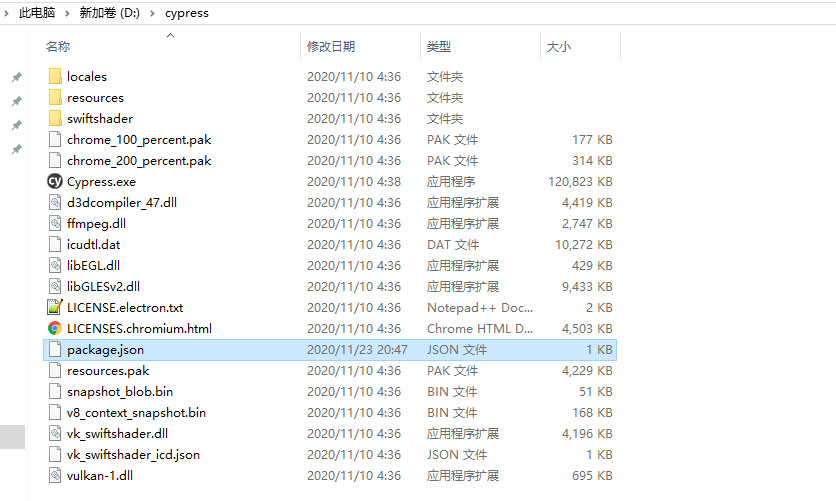Sort files by the 修改日期 column header
This screenshot has width=836, height=501.
pyautogui.click(x=331, y=46)
